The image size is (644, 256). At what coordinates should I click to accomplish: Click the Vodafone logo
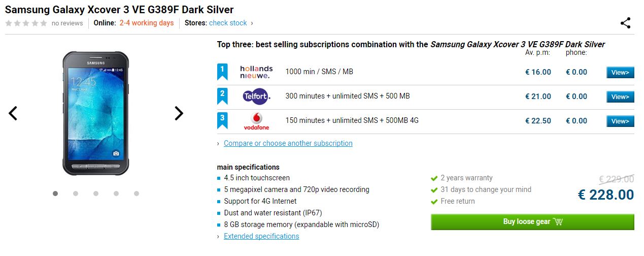click(x=256, y=121)
